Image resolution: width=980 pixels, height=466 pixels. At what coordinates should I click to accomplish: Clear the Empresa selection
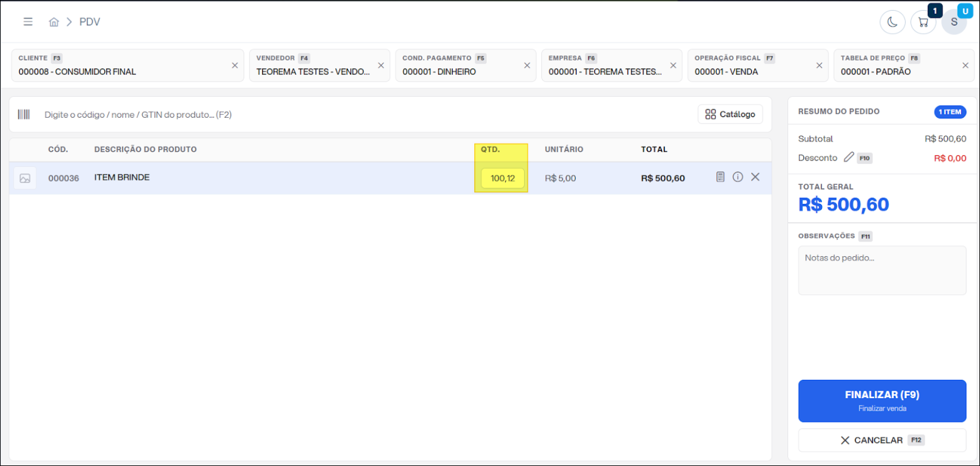click(x=673, y=65)
